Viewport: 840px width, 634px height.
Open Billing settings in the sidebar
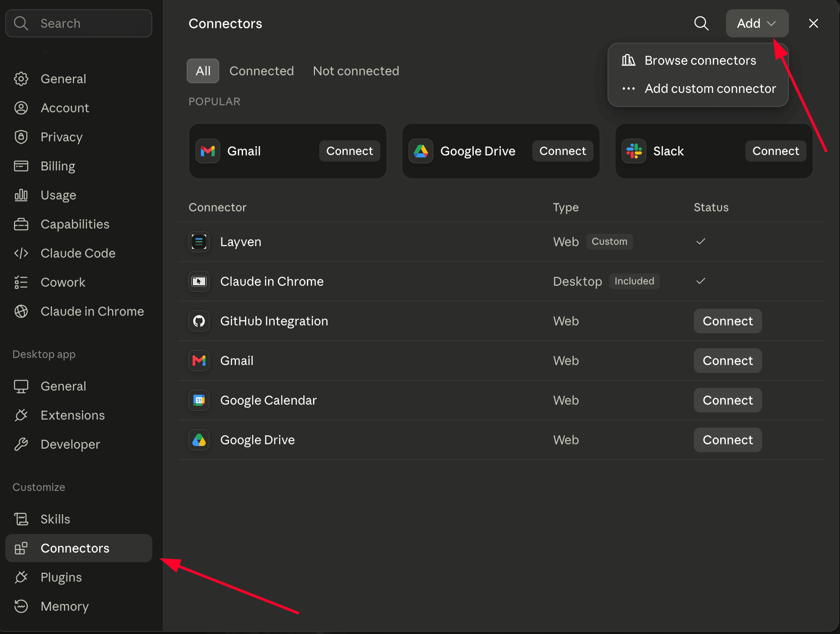point(79,166)
